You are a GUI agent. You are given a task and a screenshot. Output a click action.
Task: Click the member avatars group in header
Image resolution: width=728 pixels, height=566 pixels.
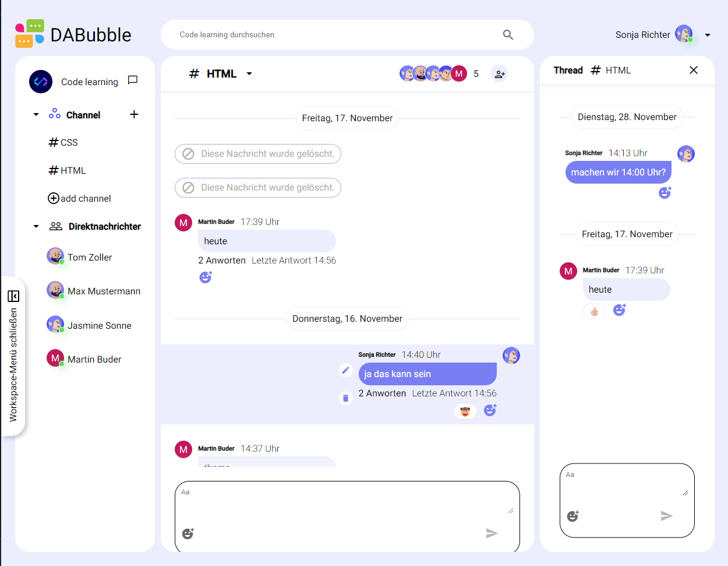[433, 73]
